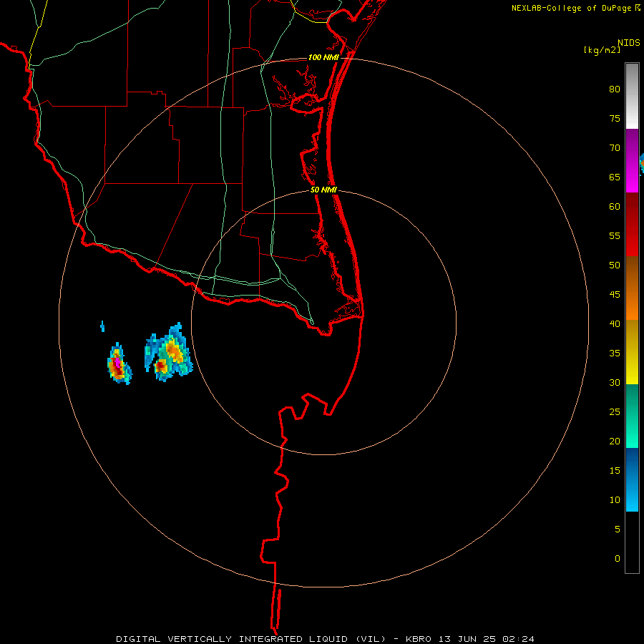Click the color scale value 55
The image size is (644, 644).
click(615, 235)
